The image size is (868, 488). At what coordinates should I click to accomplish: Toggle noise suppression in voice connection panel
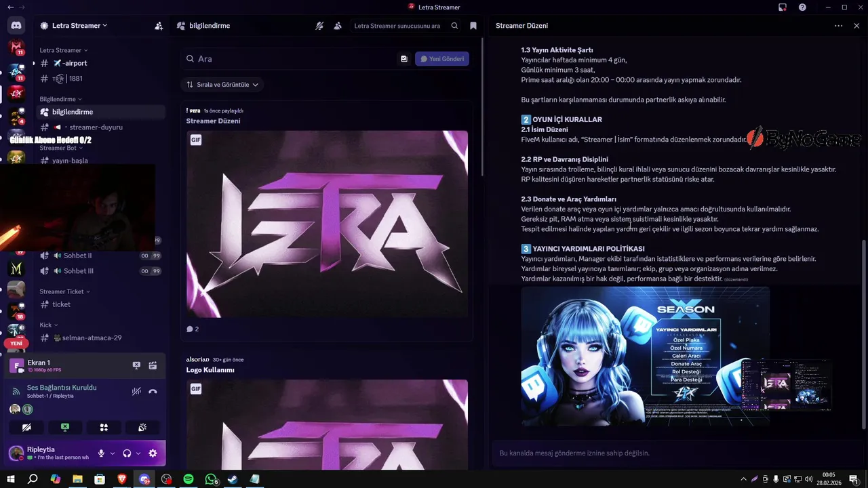tap(136, 391)
